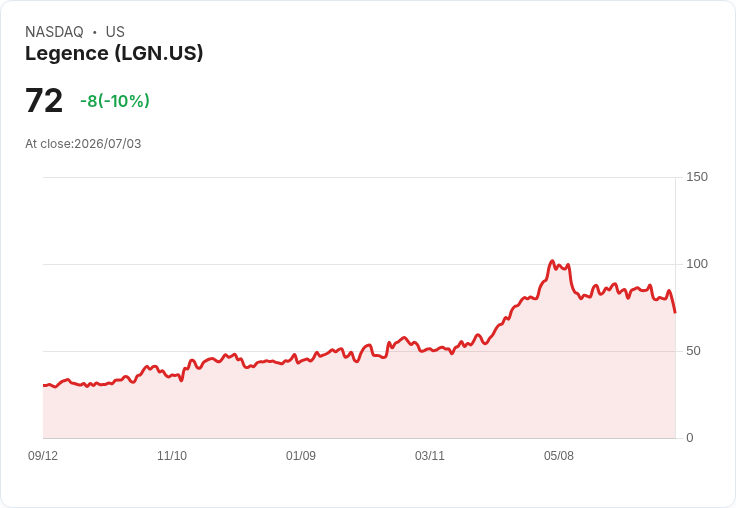This screenshot has height=508, width=736.
Task: Click the Legence (LGN.US) stock title
Action: (114, 53)
